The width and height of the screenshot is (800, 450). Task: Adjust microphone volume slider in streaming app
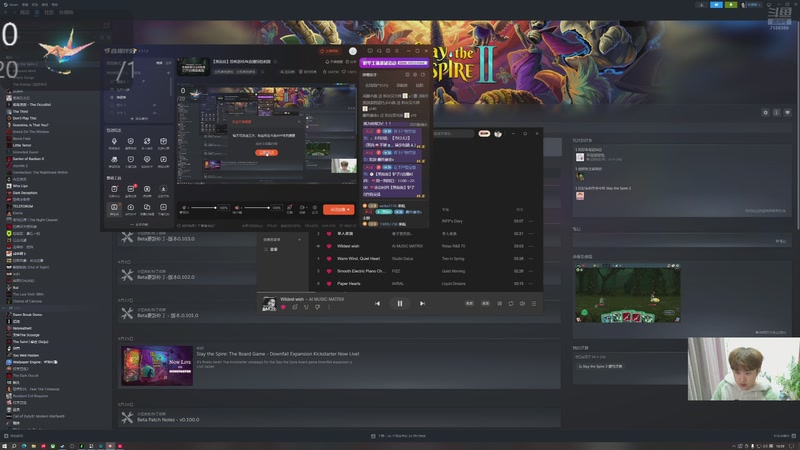203,208
